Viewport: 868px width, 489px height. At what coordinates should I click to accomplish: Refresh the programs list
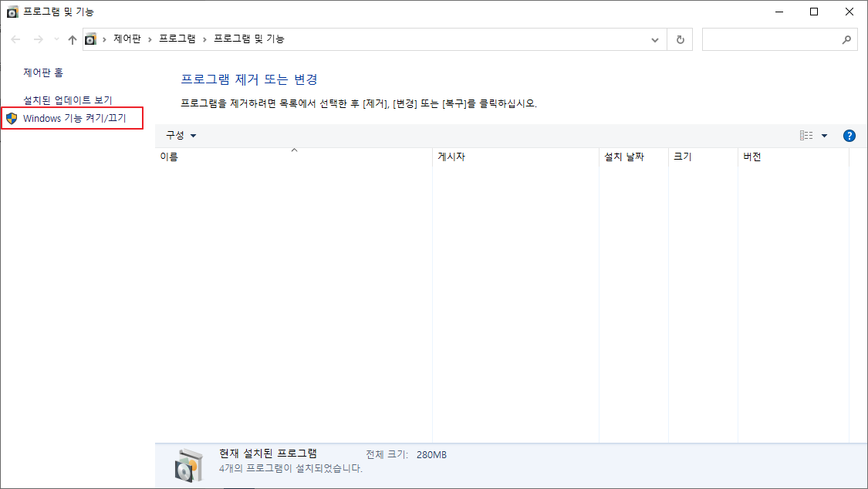tap(681, 40)
